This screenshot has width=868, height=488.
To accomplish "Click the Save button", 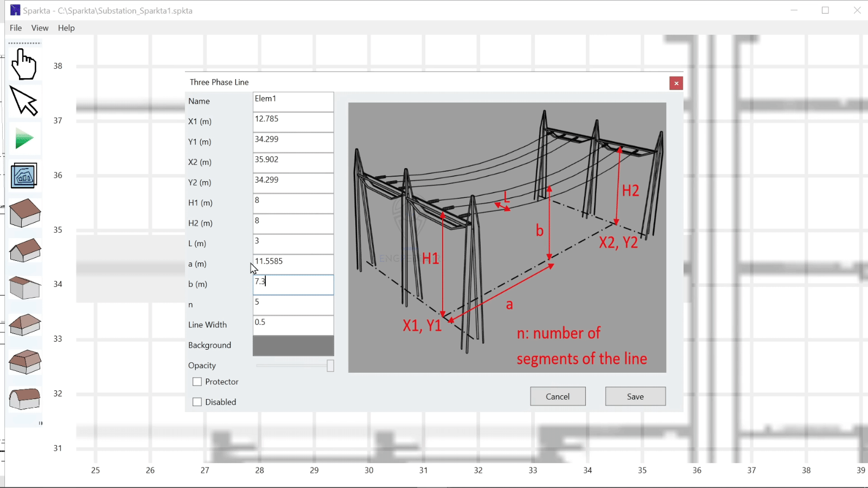I will coord(635,396).
